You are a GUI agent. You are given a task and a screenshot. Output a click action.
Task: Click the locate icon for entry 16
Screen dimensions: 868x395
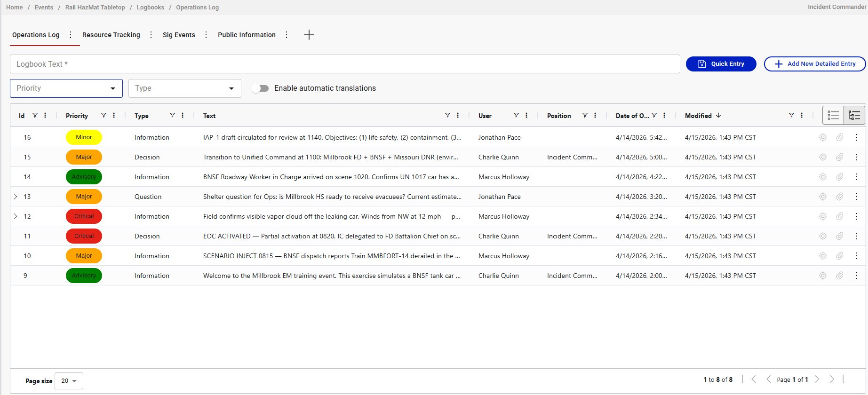822,137
